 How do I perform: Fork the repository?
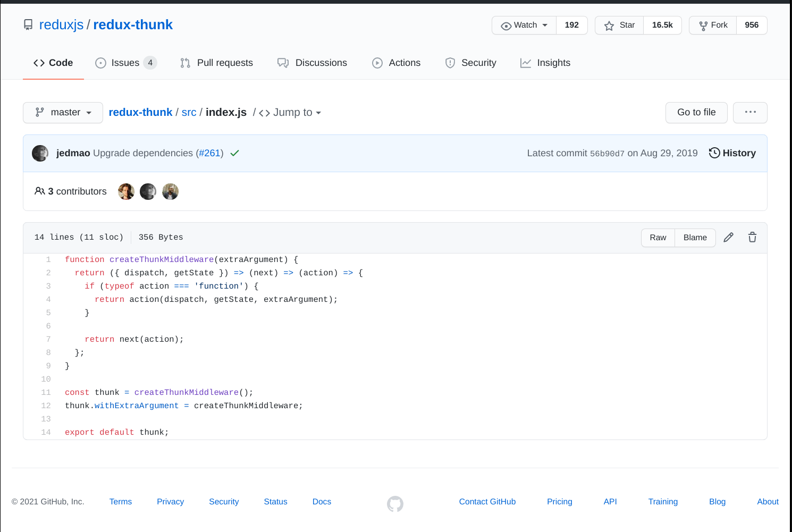[x=713, y=25]
